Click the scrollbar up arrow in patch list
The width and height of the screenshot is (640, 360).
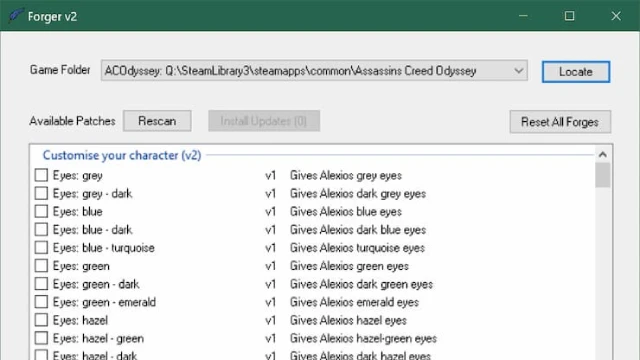pos(602,155)
